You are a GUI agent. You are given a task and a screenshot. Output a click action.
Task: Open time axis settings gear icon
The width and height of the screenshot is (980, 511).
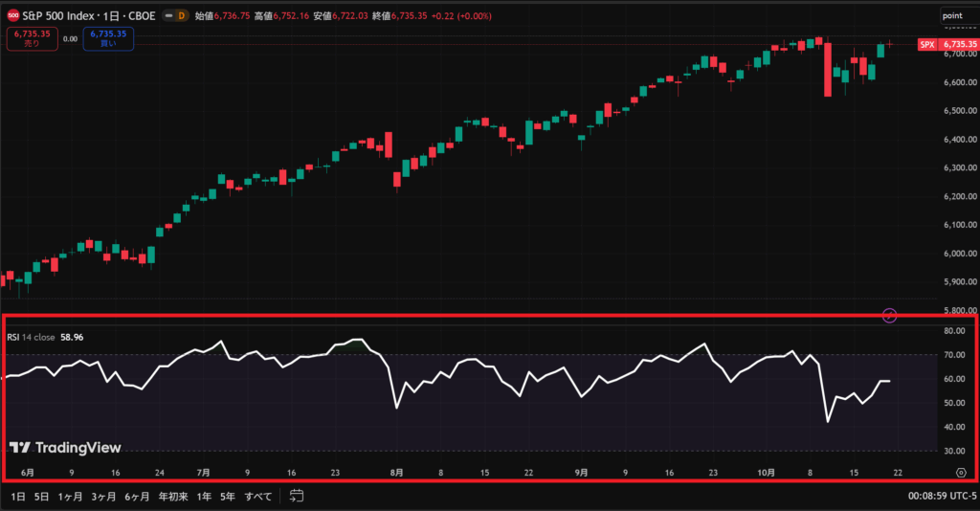click(x=960, y=473)
